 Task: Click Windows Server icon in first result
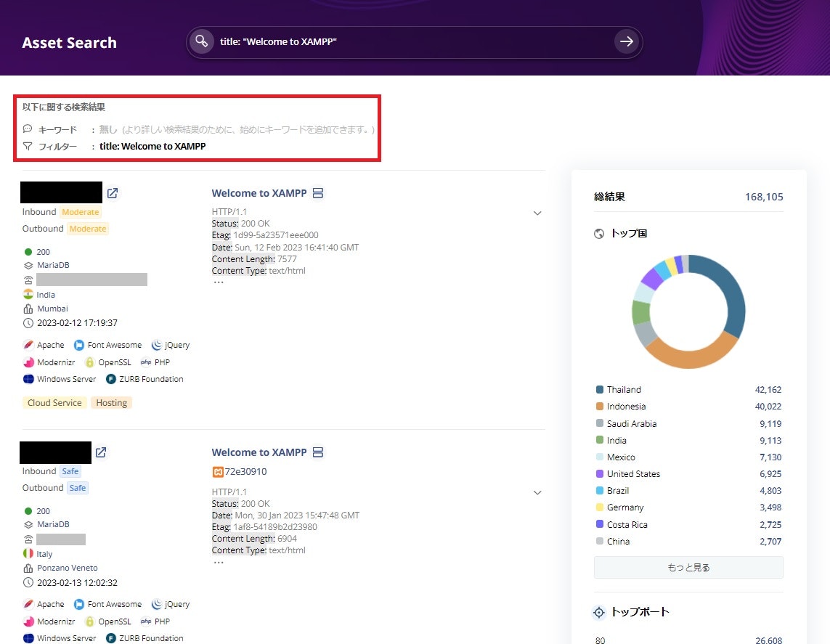tap(28, 379)
